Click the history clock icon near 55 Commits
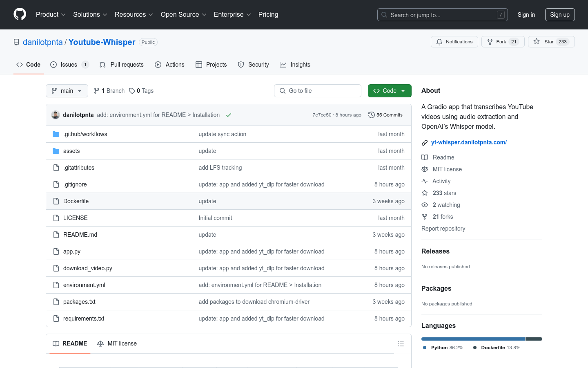 tap(371, 115)
